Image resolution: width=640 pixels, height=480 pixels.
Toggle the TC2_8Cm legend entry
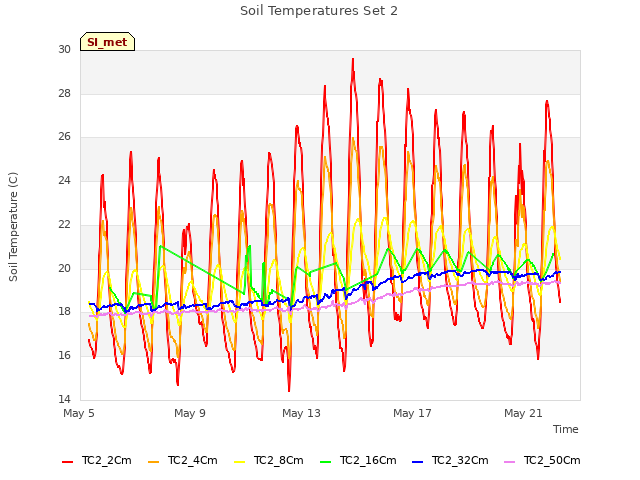tap(269, 460)
